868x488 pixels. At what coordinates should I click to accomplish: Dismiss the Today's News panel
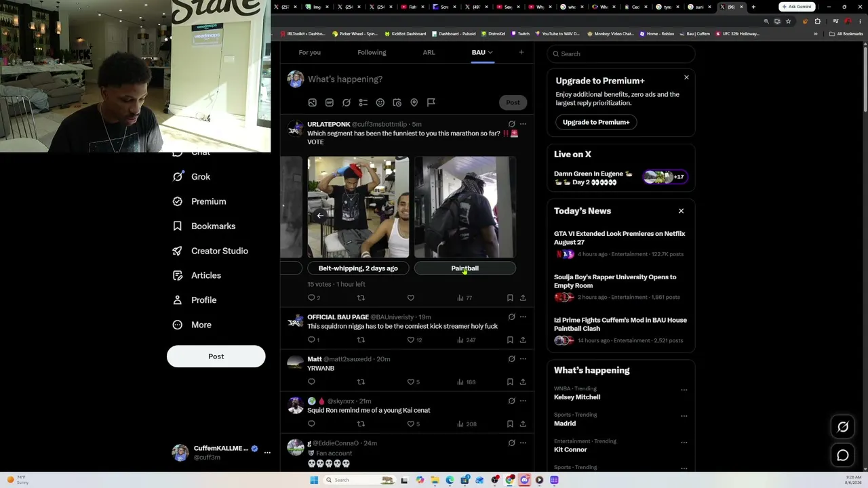681,211
